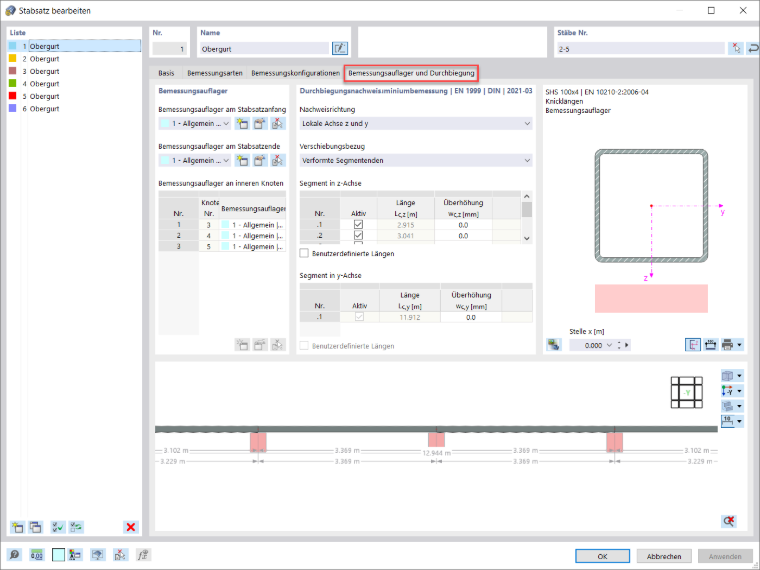The image size is (760, 570).
Task: Click the new member set icon in list toolbar
Action: 17,527
